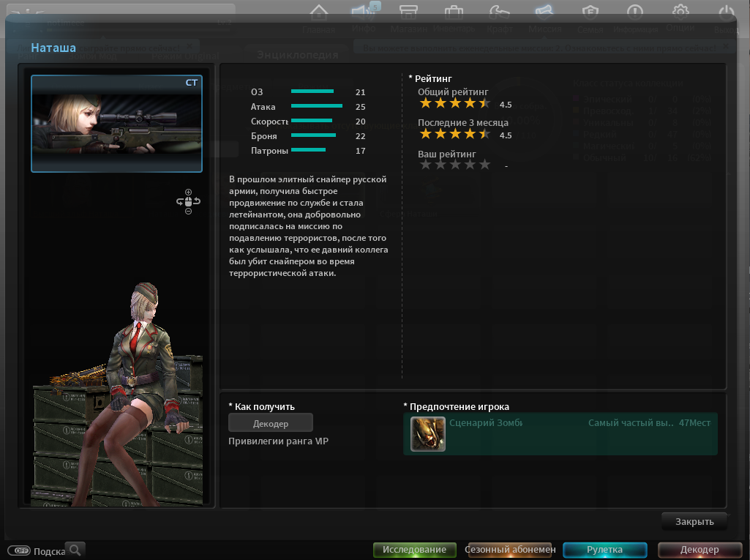Click the Декодер button under Как получить

tap(271, 423)
